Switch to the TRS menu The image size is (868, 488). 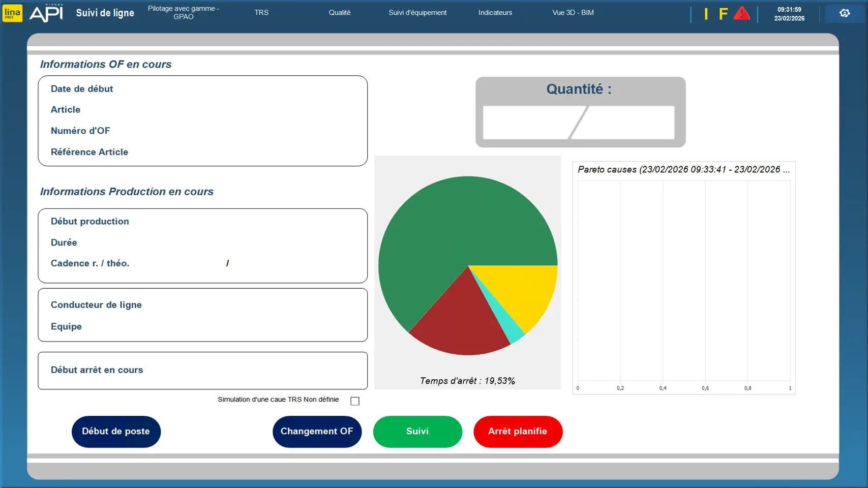point(261,13)
